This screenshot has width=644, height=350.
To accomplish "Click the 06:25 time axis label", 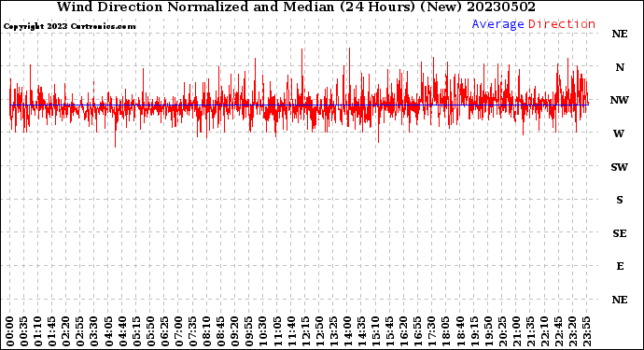I will coord(164,331).
